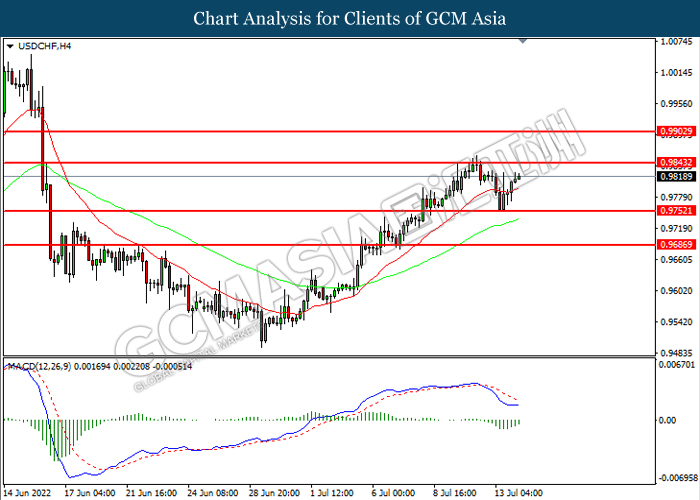This screenshot has height=500, width=700.
Task: Click the 1.00745 price axis value
Action: (x=677, y=42)
